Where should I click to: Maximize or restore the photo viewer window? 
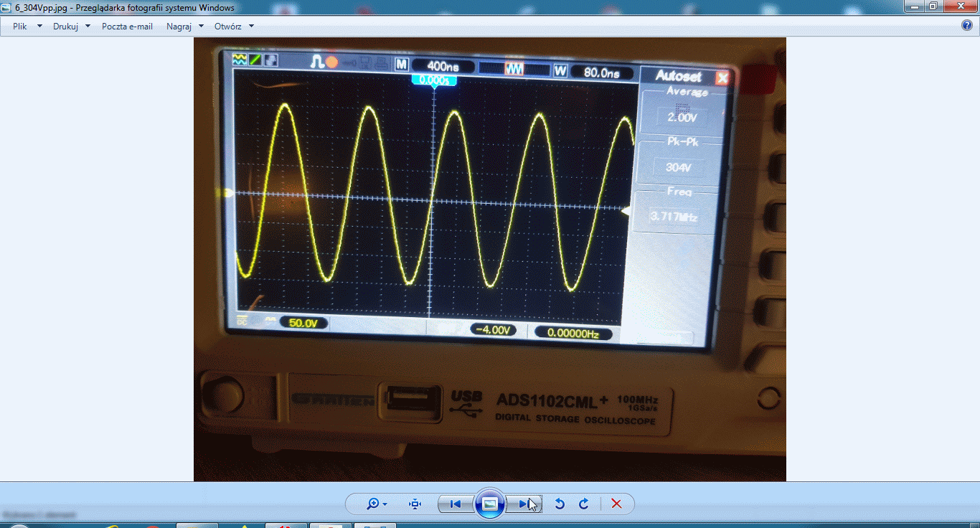pyautogui.click(x=933, y=6)
